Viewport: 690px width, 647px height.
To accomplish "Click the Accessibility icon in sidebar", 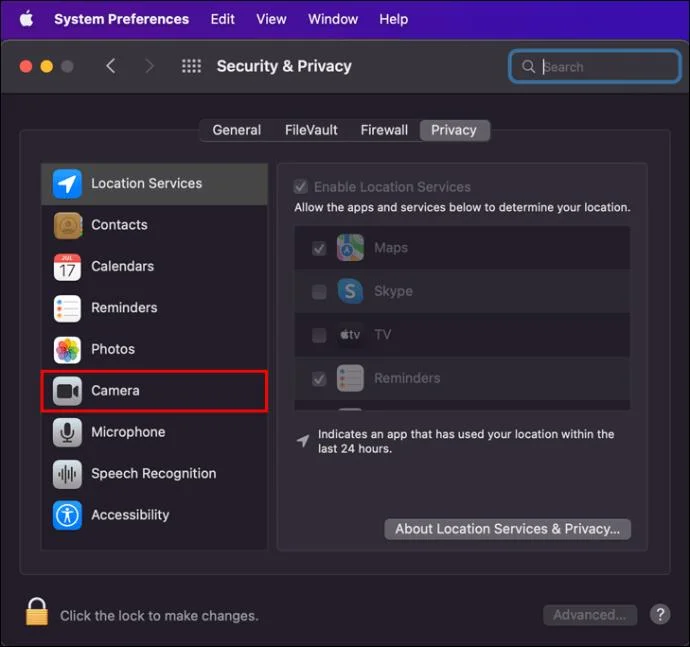I will point(67,515).
